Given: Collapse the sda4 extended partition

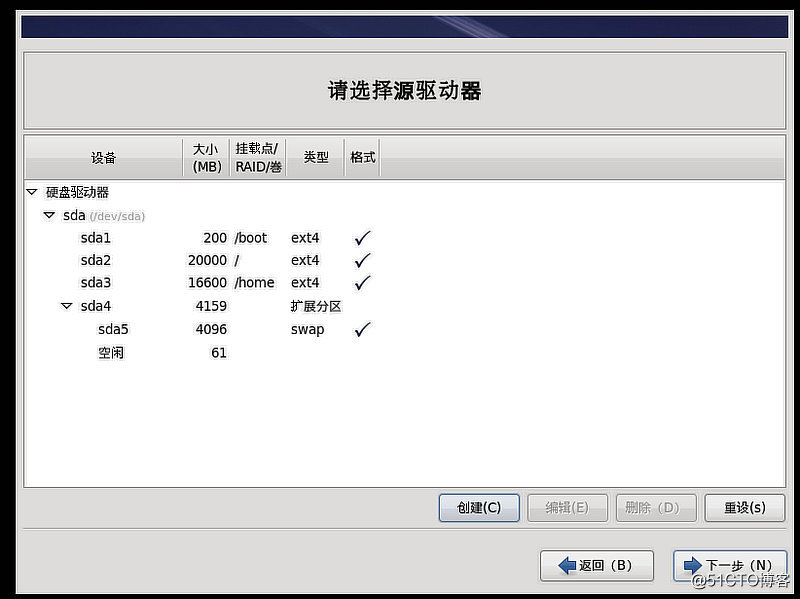Looking at the screenshot, I should tap(66, 306).
